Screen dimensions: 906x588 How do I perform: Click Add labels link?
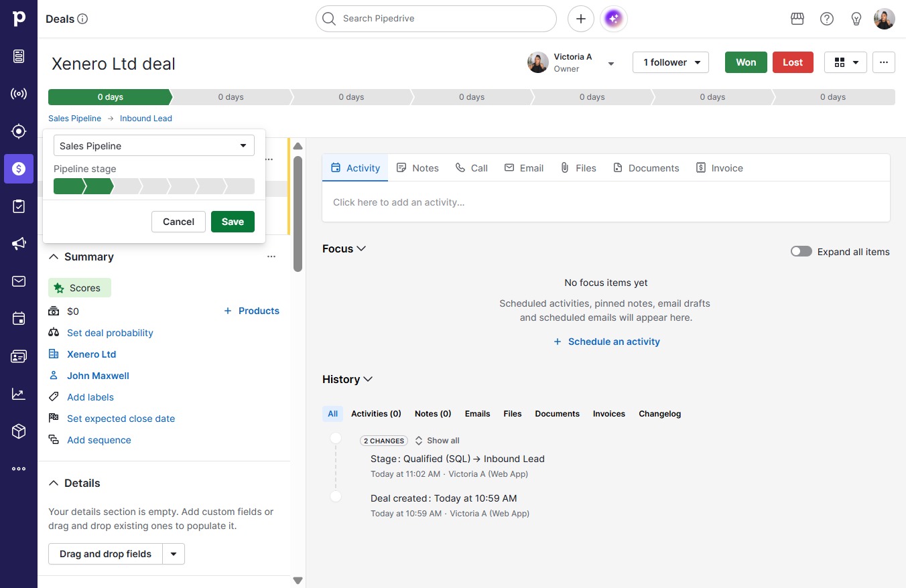[90, 397]
